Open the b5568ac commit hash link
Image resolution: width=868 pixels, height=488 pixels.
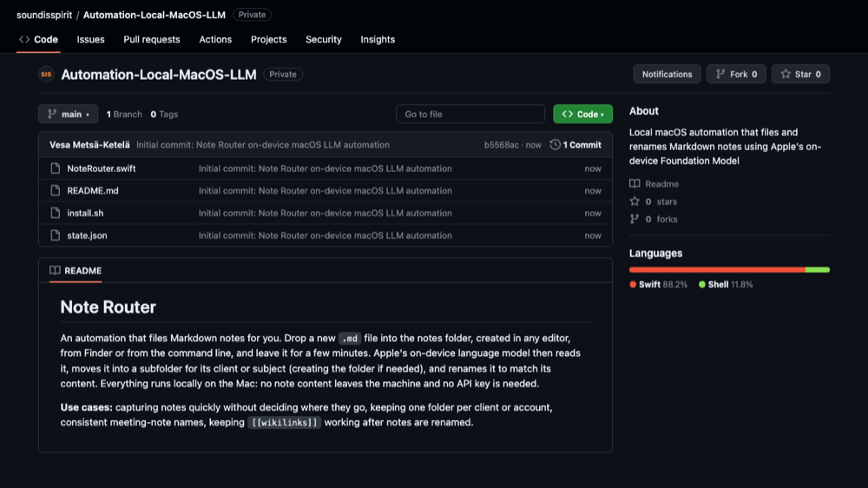[501, 145]
